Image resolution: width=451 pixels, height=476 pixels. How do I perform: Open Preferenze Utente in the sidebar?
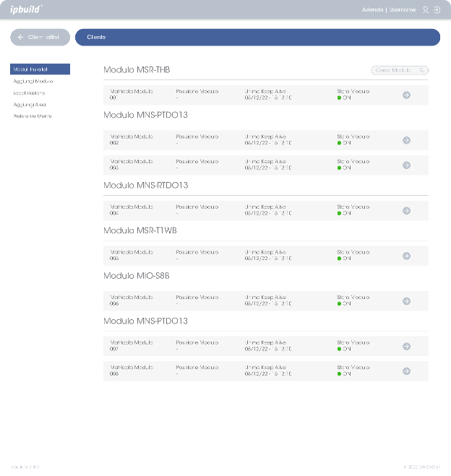click(x=33, y=116)
